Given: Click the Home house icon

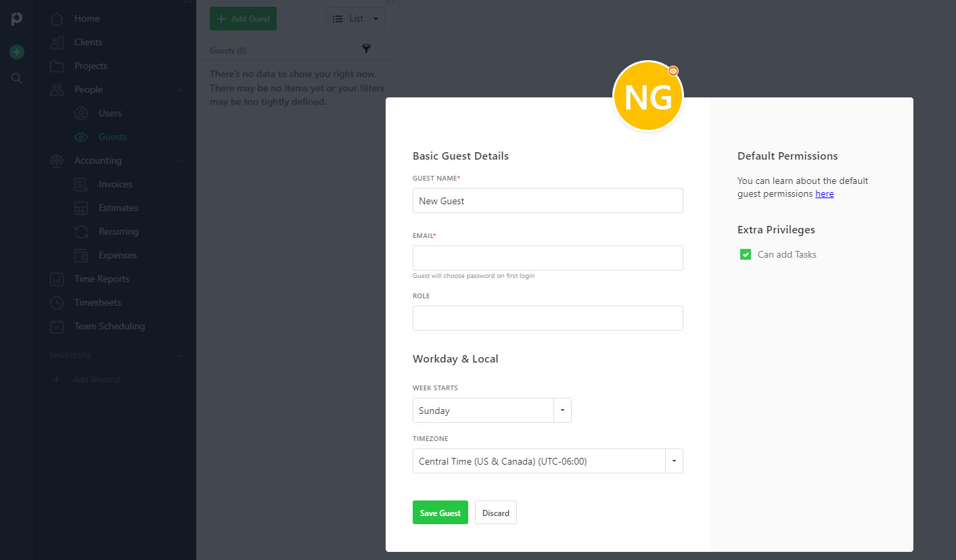Looking at the screenshot, I should [x=57, y=18].
